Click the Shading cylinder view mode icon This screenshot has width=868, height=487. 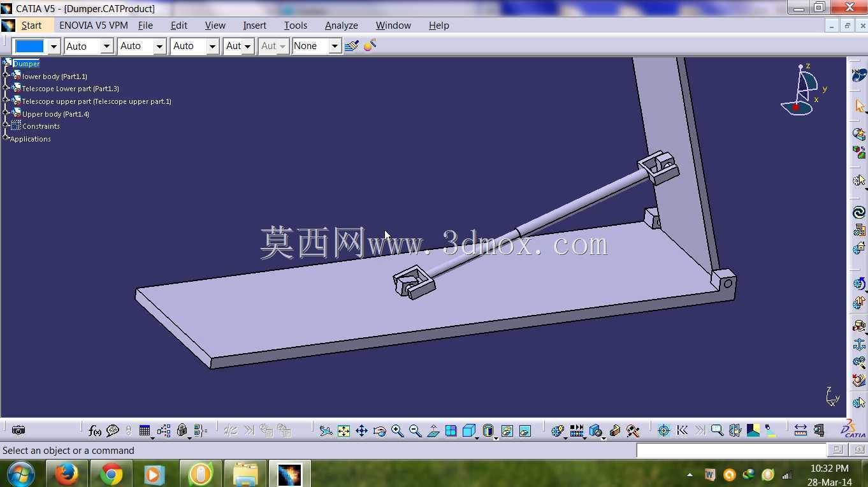click(x=488, y=431)
